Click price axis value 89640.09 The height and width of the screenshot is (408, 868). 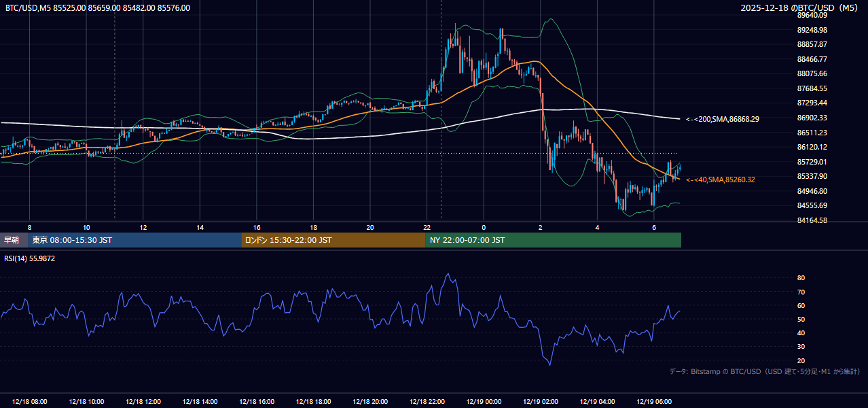[812, 15]
